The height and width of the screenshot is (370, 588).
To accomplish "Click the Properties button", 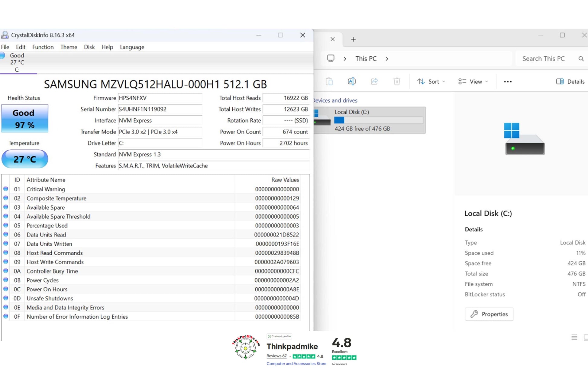I will click(489, 314).
